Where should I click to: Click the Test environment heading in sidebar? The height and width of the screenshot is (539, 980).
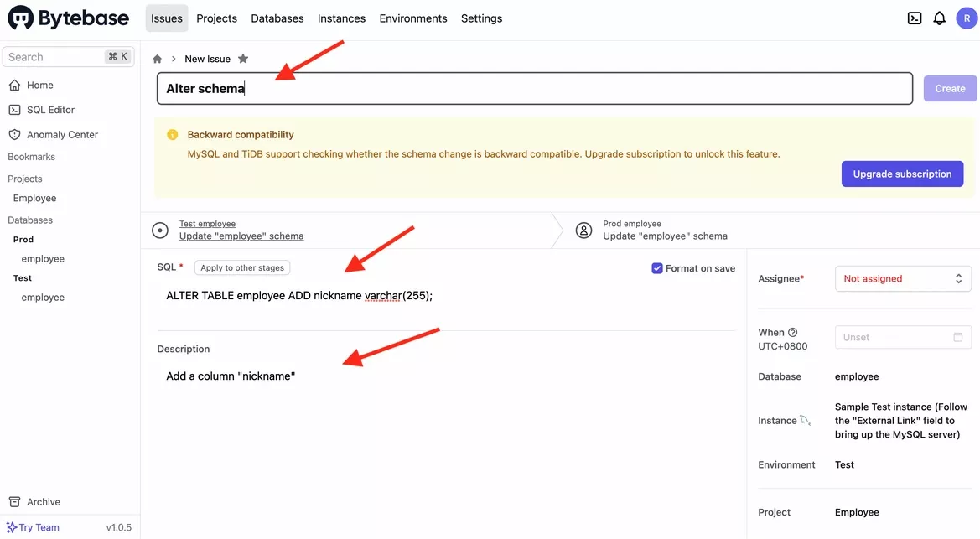click(23, 277)
